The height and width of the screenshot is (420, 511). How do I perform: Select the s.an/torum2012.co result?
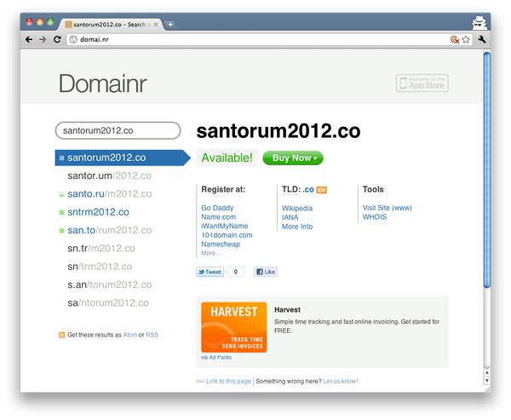click(110, 285)
